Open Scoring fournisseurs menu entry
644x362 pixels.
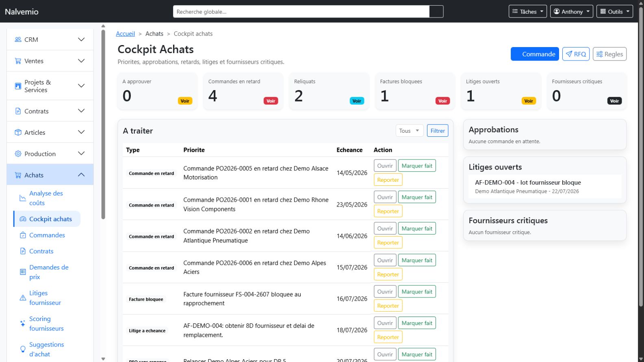(x=47, y=323)
